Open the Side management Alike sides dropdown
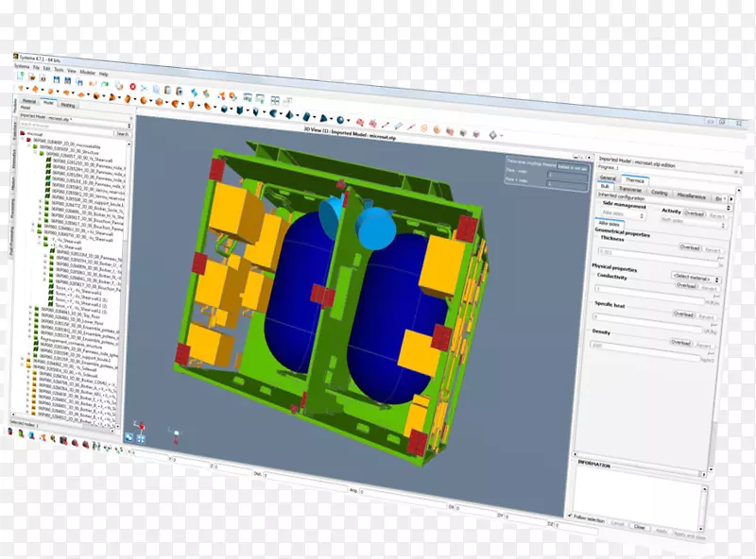The height and width of the screenshot is (559, 756). click(625, 215)
